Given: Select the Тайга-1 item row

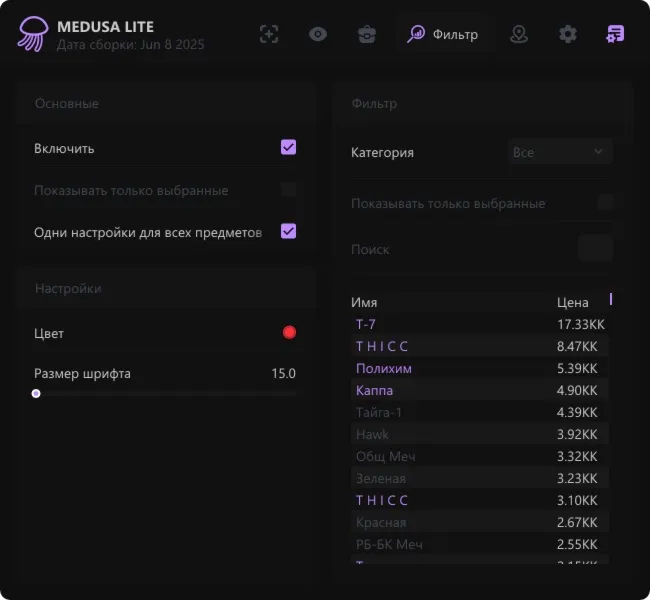Looking at the screenshot, I should (x=480, y=412).
